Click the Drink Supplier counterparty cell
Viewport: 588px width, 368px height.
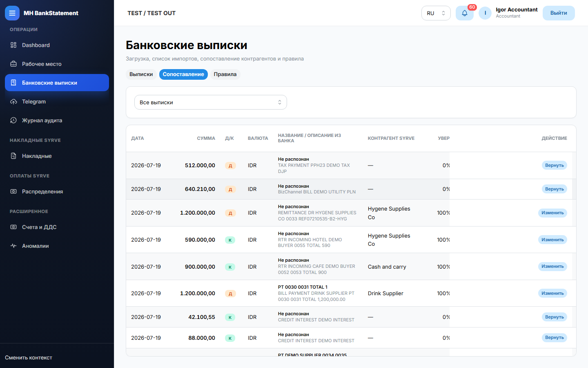385,293
